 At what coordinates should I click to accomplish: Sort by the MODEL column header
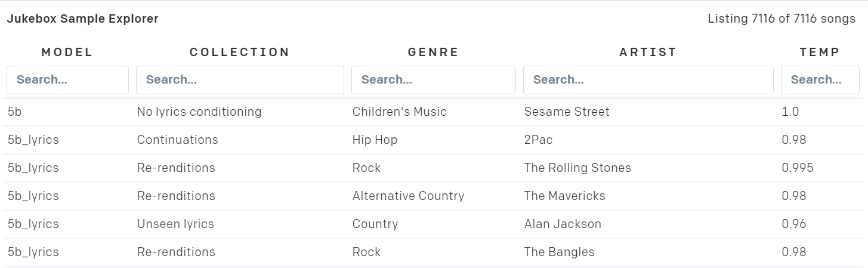coord(67,52)
